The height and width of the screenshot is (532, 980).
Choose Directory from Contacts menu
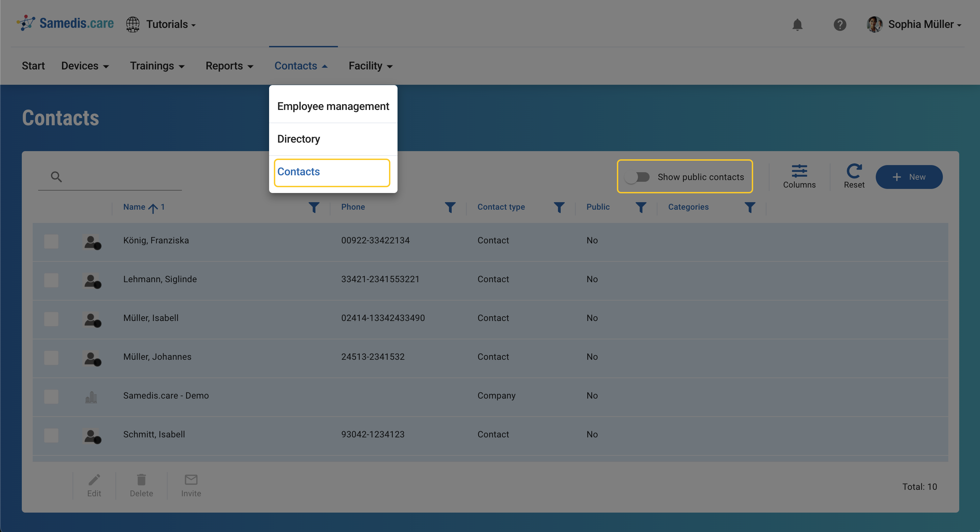[x=299, y=139]
